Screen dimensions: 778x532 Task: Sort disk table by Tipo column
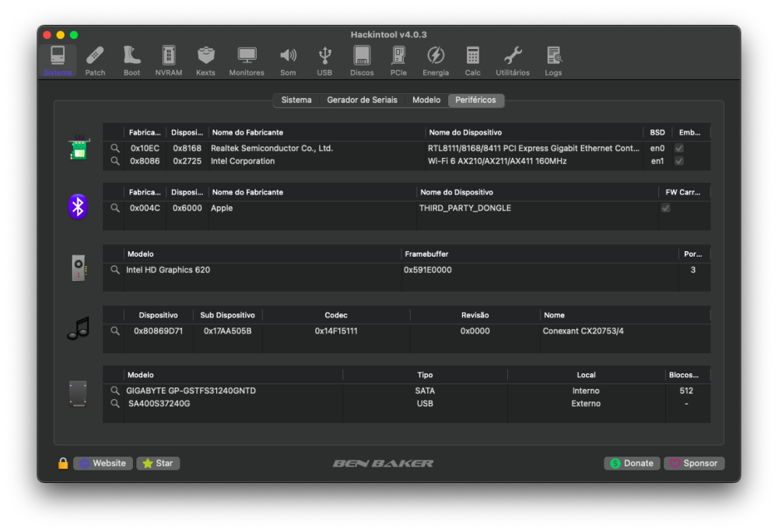[425, 375]
